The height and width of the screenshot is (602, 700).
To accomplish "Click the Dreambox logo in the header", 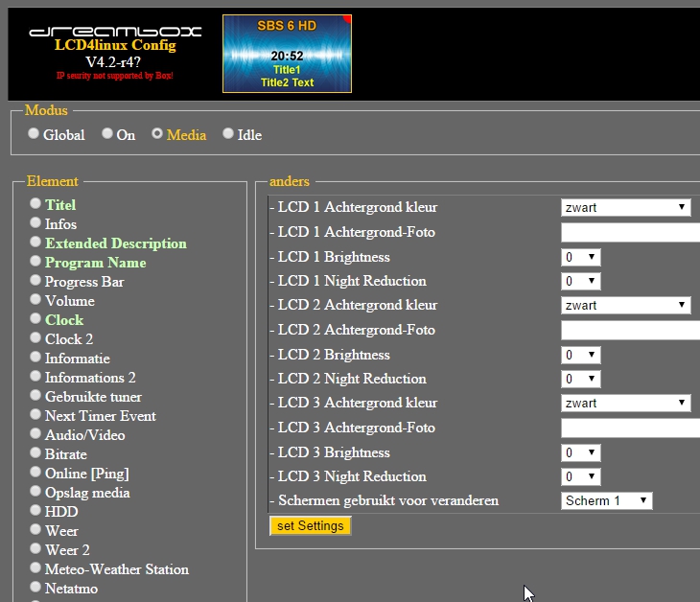I will point(115,32).
